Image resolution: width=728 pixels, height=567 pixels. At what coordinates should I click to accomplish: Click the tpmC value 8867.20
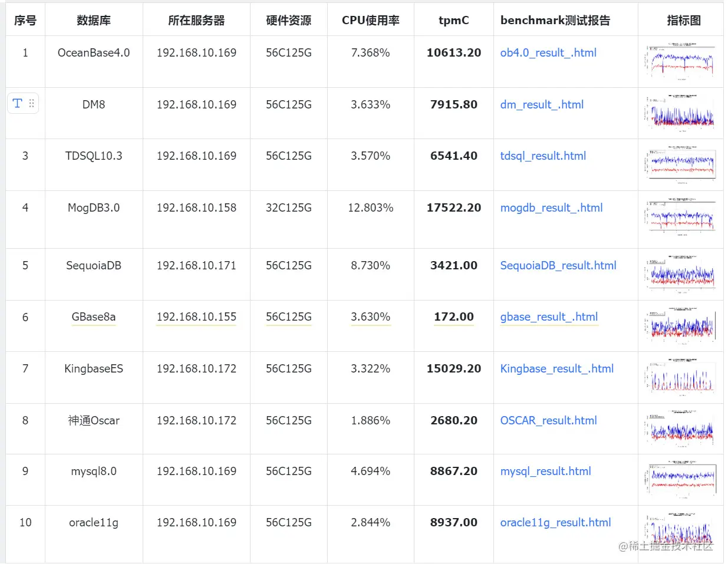(454, 471)
